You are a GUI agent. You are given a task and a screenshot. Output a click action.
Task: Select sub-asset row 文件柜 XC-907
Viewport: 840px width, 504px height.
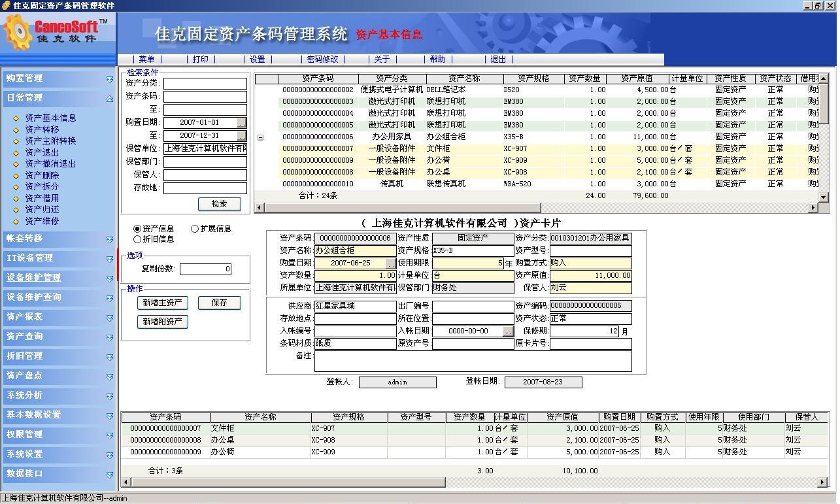click(475, 429)
